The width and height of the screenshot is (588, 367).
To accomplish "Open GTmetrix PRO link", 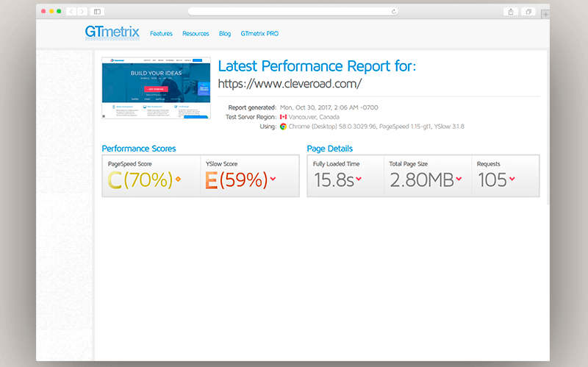I will point(259,33).
